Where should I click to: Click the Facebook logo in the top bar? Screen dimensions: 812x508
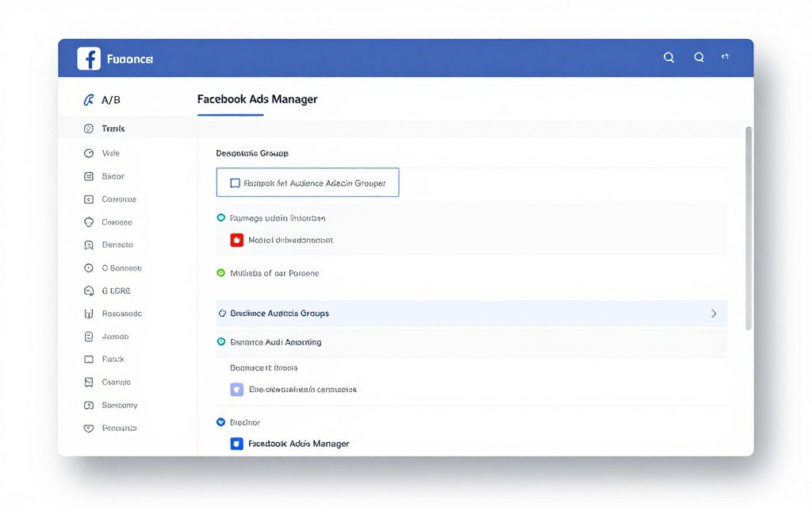click(x=88, y=57)
